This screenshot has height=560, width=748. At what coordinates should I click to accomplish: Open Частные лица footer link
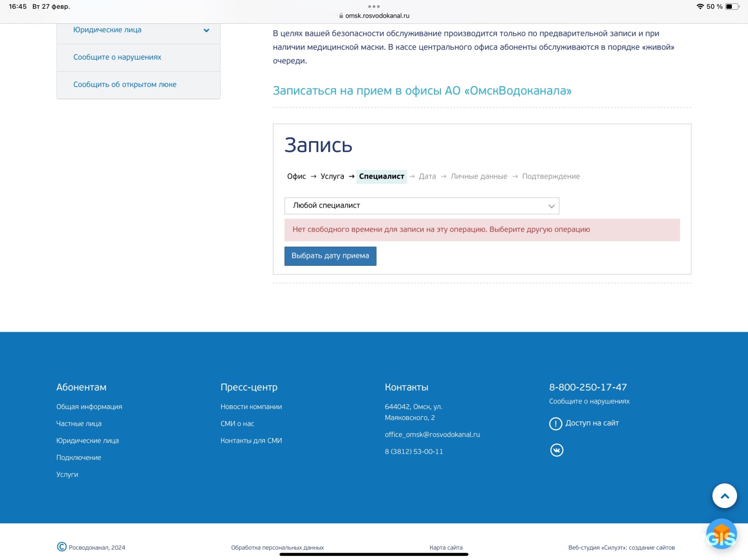pos(79,424)
